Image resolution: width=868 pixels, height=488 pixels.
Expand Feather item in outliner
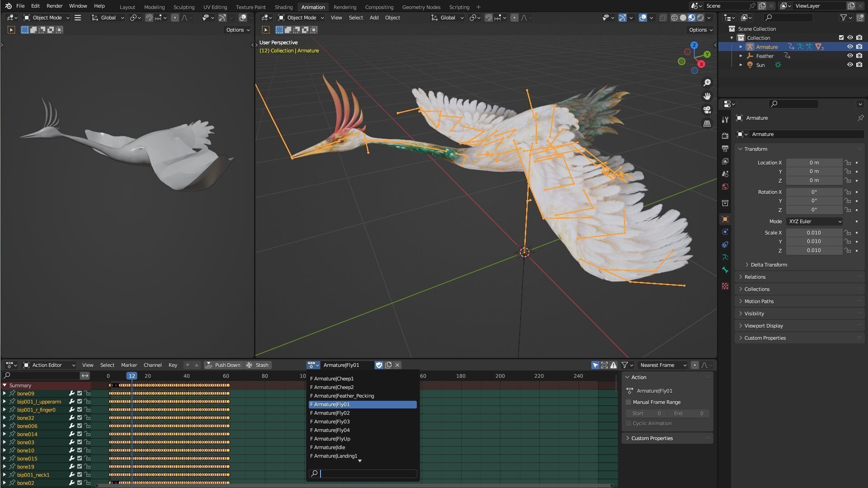point(741,56)
